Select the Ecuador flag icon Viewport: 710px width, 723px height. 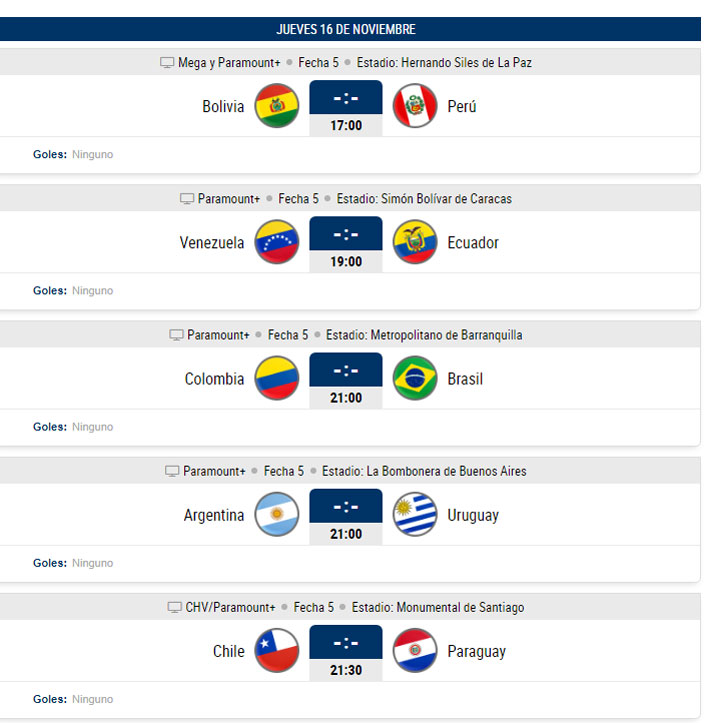coord(415,242)
